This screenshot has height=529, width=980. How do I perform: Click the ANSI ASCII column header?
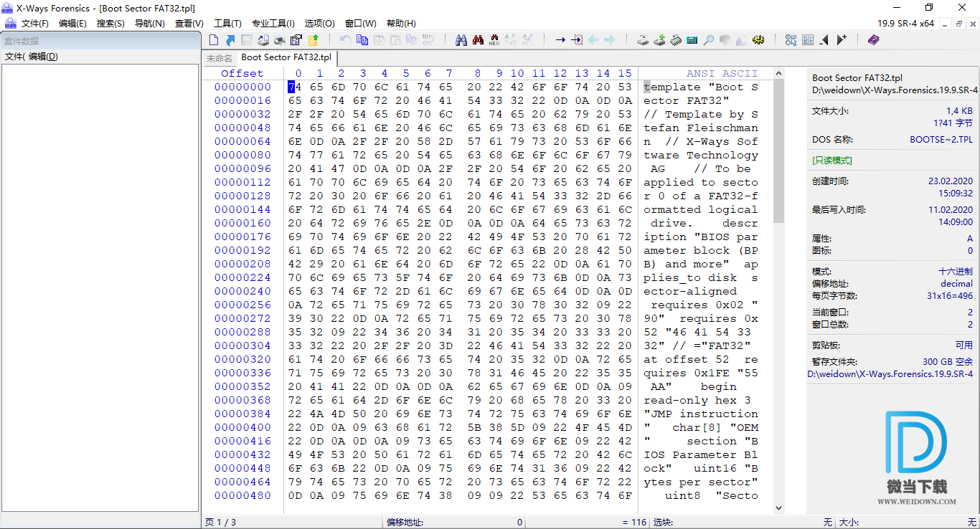pos(722,73)
